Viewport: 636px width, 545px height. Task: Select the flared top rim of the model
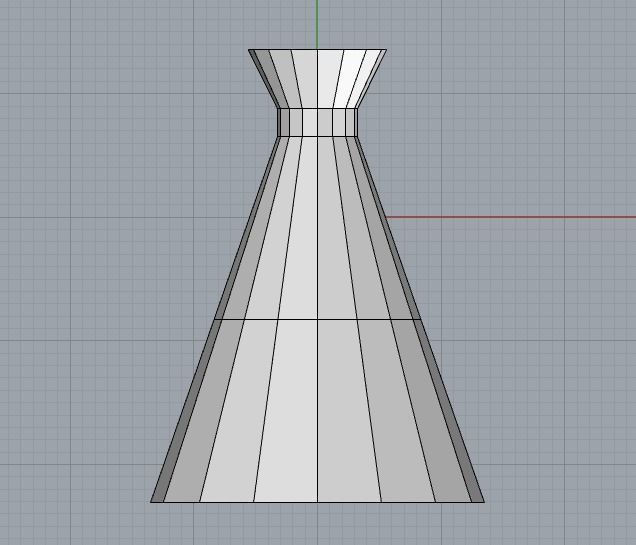pos(317,79)
